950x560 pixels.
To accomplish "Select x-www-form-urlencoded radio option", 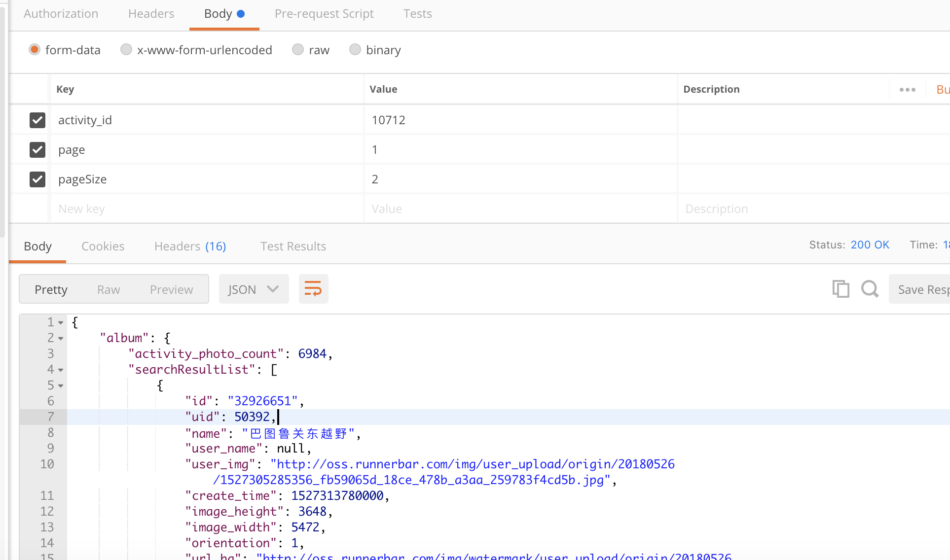I will point(126,50).
